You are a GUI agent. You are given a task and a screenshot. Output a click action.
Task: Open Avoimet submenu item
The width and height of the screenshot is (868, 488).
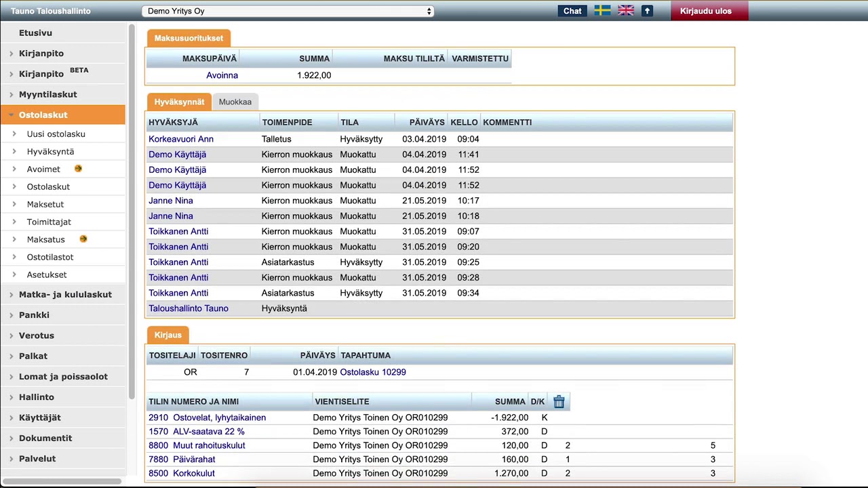pyautogui.click(x=43, y=169)
